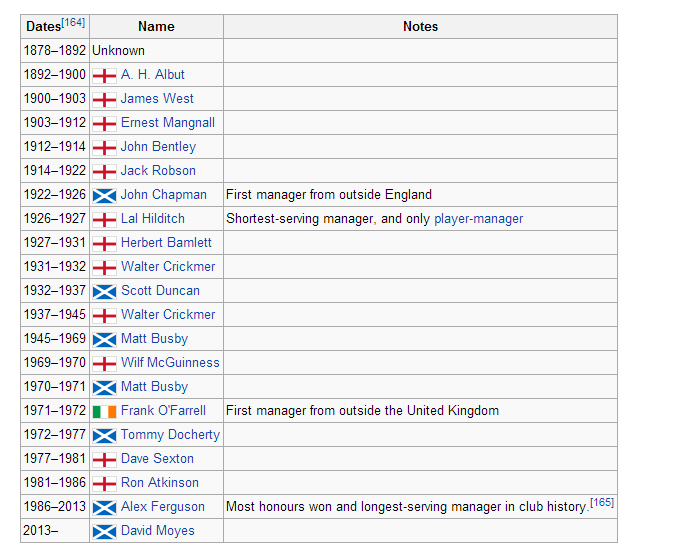The width and height of the screenshot is (688, 552).
Task: Open the player-manager link
Action: click(x=478, y=219)
